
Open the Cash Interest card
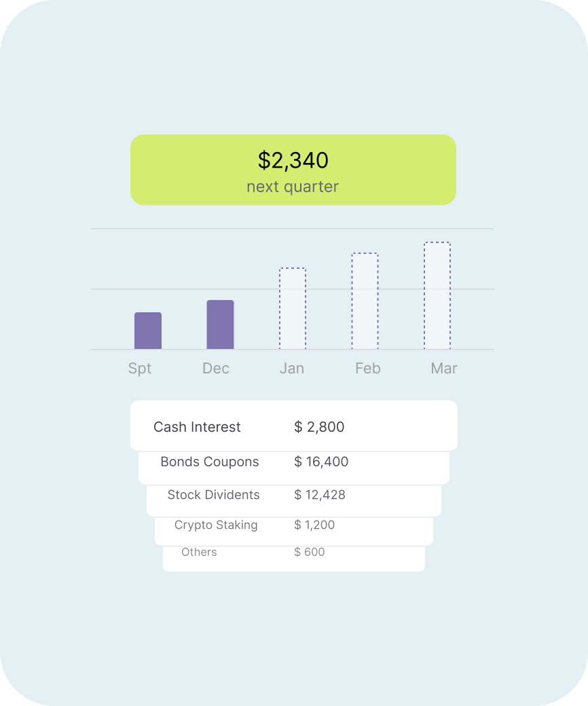[x=294, y=426]
